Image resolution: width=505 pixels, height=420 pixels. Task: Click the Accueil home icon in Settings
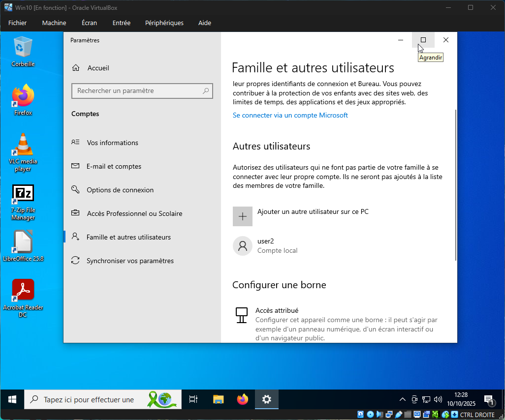[76, 68]
